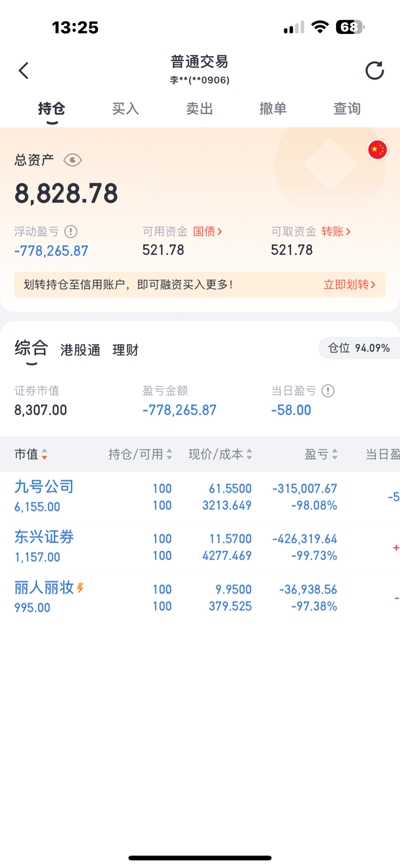
Task: Switch to the 买入 tab
Action: pos(126,108)
